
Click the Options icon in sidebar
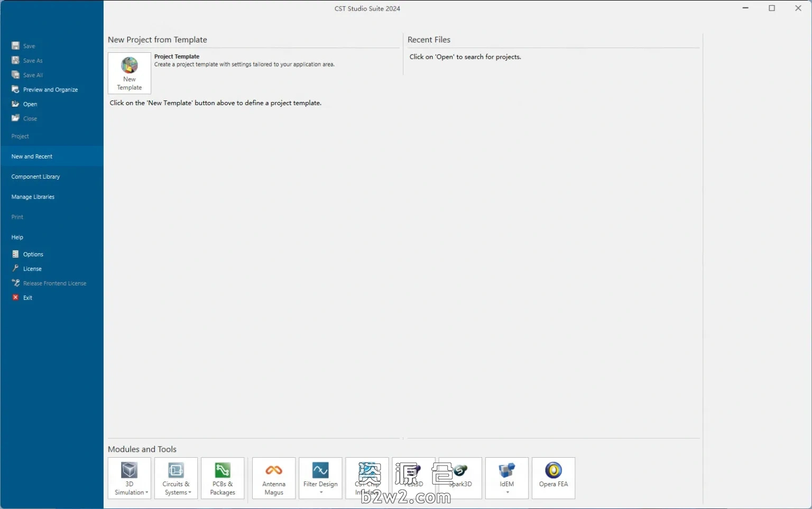coord(16,254)
